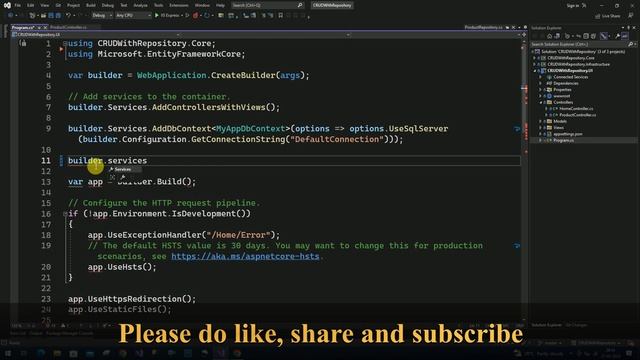Expand the Properties folder
Screen dimensions: 640x360
[x=540, y=89]
